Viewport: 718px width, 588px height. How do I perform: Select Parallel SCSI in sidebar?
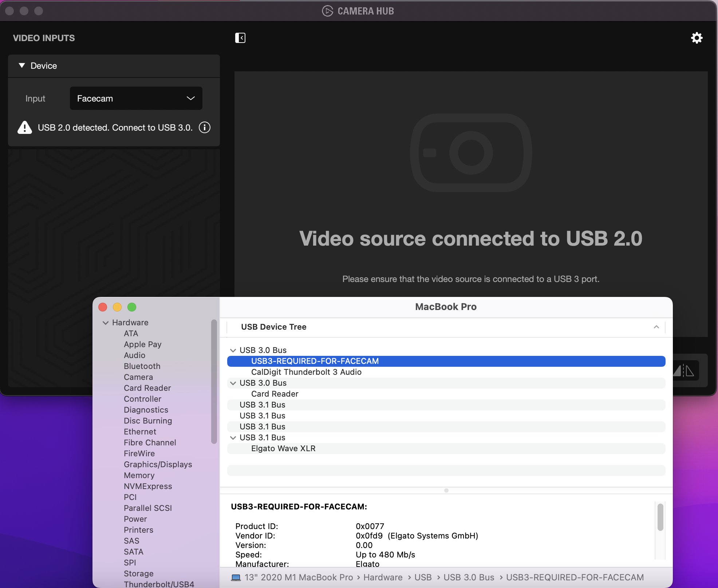click(x=148, y=508)
